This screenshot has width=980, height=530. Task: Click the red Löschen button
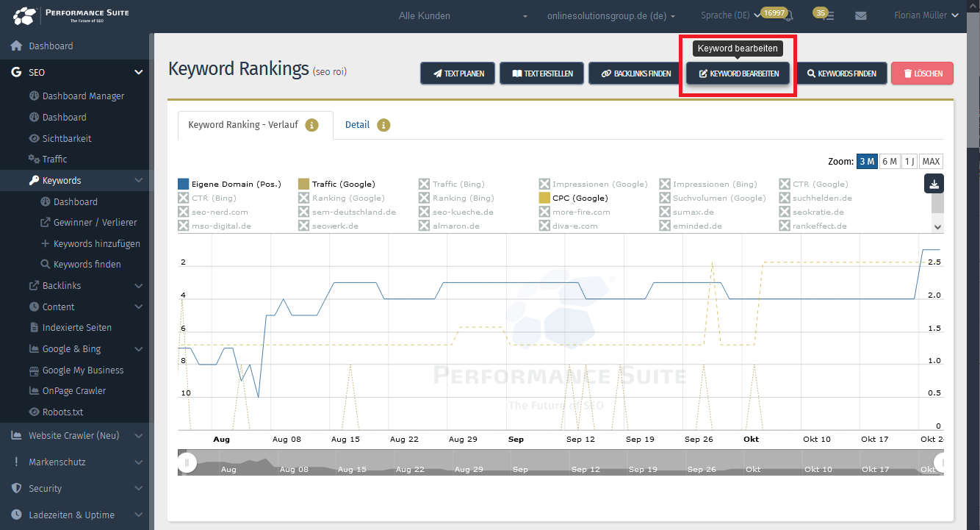(x=922, y=74)
